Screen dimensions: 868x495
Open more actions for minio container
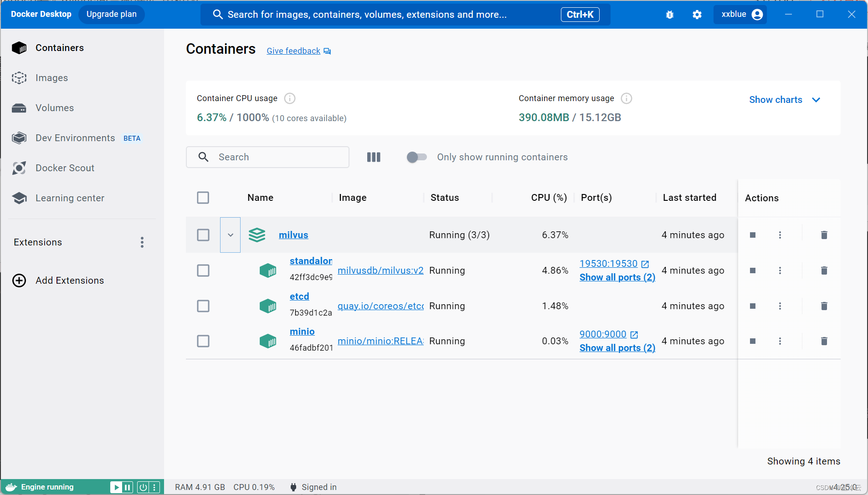coord(780,341)
